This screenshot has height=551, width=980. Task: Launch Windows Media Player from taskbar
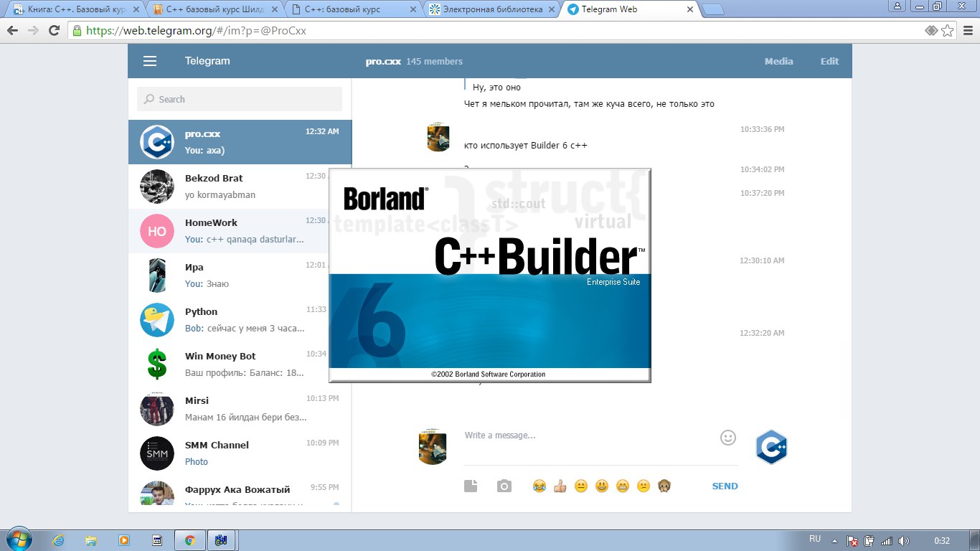coord(124,540)
